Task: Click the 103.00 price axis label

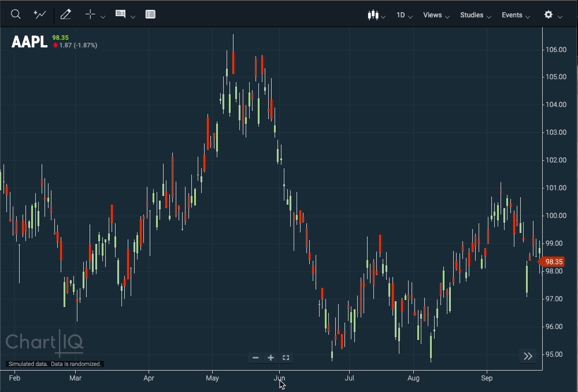Action: pyautogui.click(x=556, y=132)
